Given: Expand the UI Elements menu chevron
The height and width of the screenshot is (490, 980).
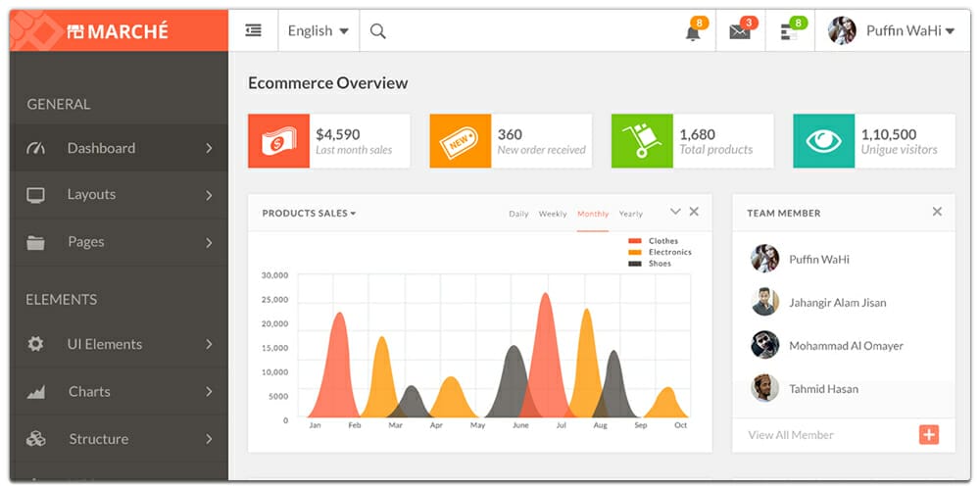Looking at the screenshot, I should click(209, 344).
